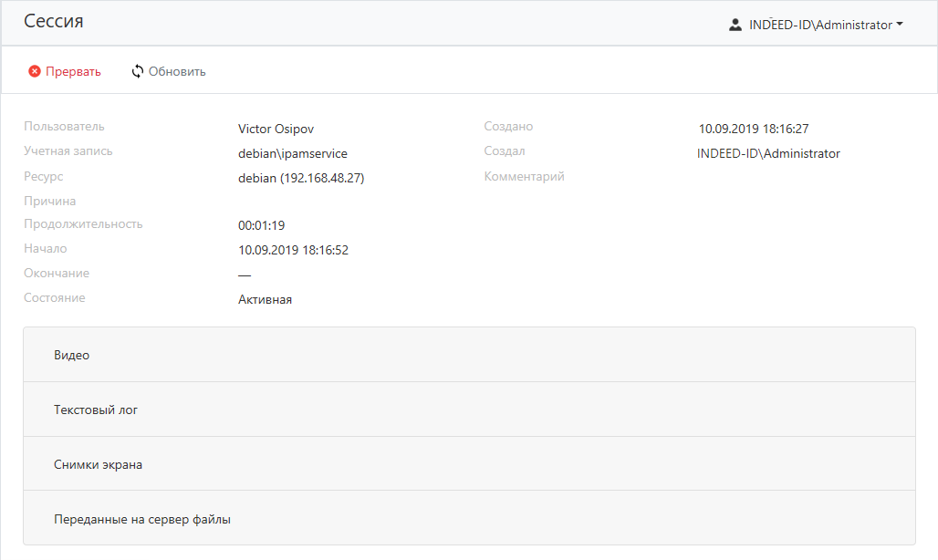Click the start time 10.09.2019 18:16:52

(293, 250)
